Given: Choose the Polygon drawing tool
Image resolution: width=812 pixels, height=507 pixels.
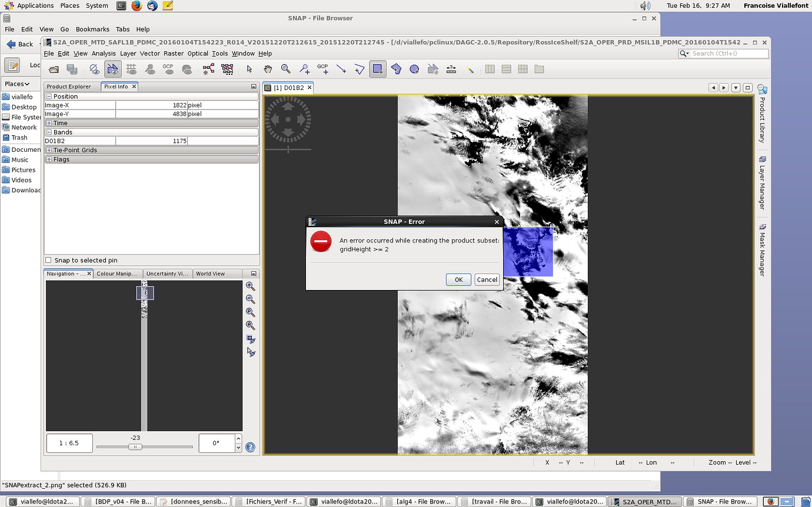Looking at the screenshot, I should point(396,69).
